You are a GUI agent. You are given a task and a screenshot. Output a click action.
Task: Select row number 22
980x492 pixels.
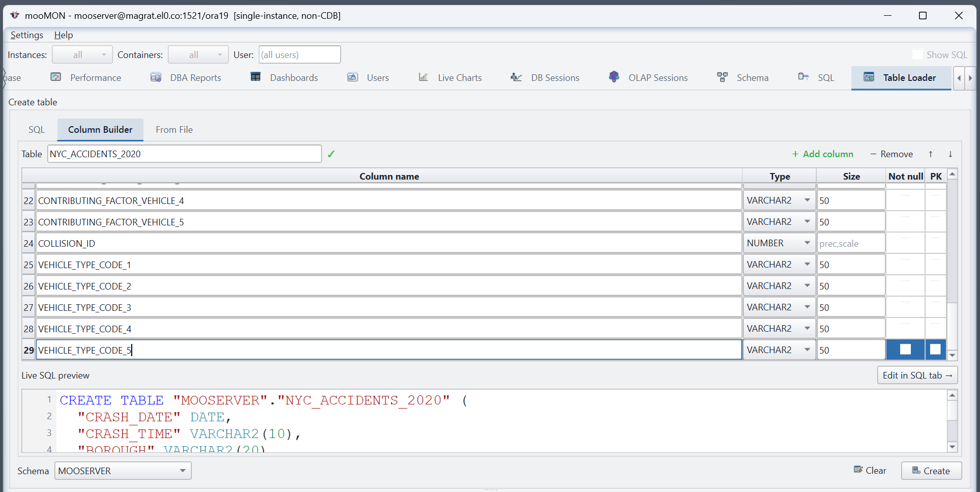click(28, 200)
